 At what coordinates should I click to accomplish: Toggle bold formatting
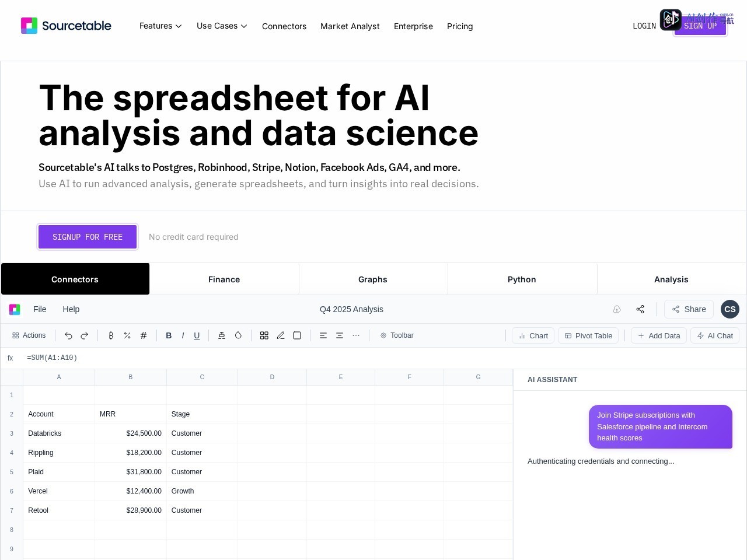pyautogui.click(x=169, y=335)
